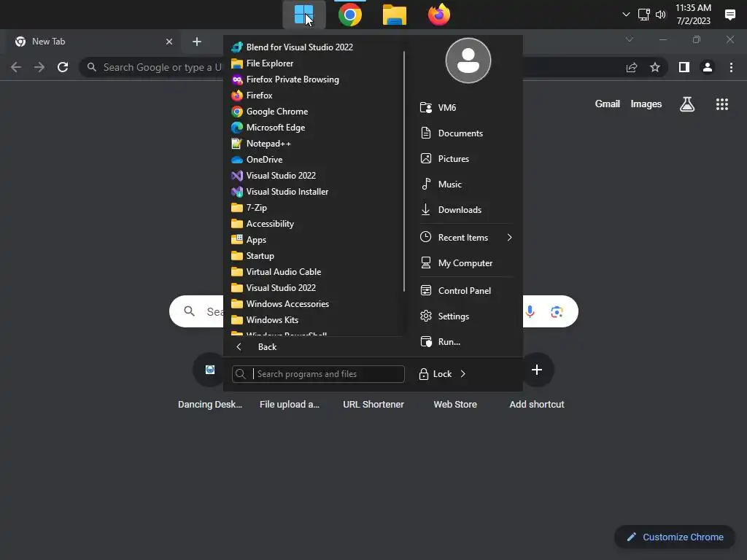This screenshot has width=747, height=560.
Task: Open the Google Images link
Action: [x=646, y=104]
